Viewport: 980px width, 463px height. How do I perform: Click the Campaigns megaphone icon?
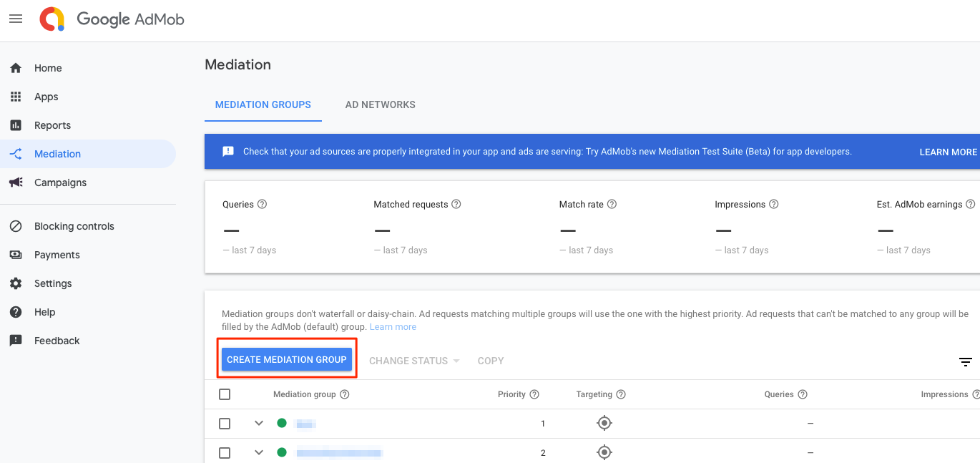(16, 182)
